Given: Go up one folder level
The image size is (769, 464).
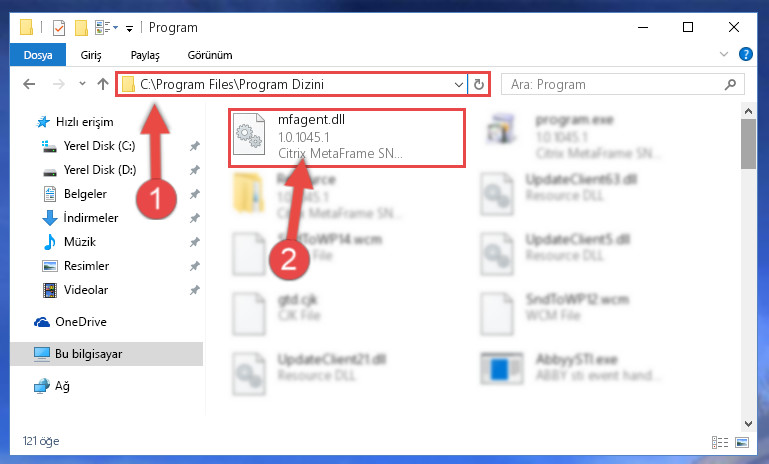Looking at the screenshot, I should pyautogui.click(x=103, y=84).
